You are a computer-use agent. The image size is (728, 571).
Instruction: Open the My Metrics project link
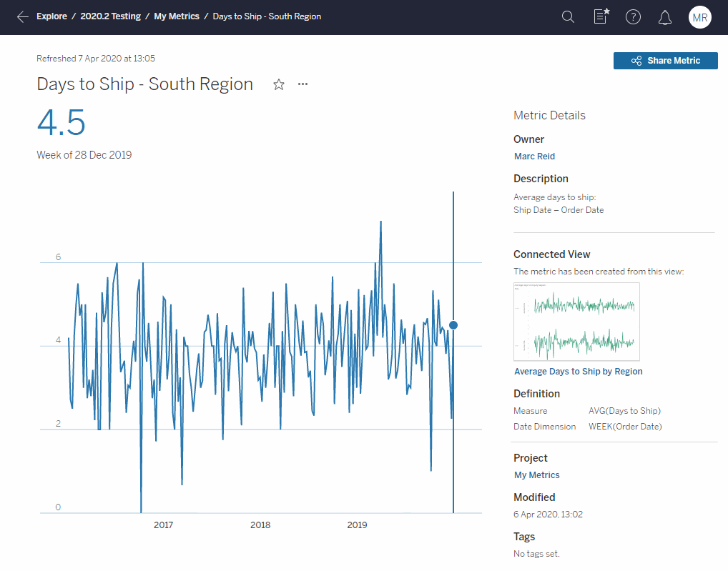pyautogui.click(x=536, y=475)
